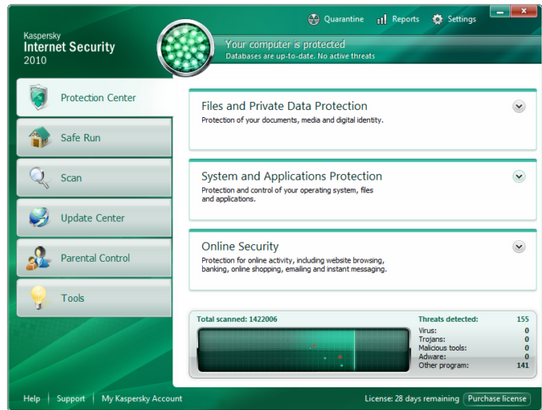Screen dimensions: 542x410
Task: Click the Safe Run house icon
Action: (x=39, y=137)
